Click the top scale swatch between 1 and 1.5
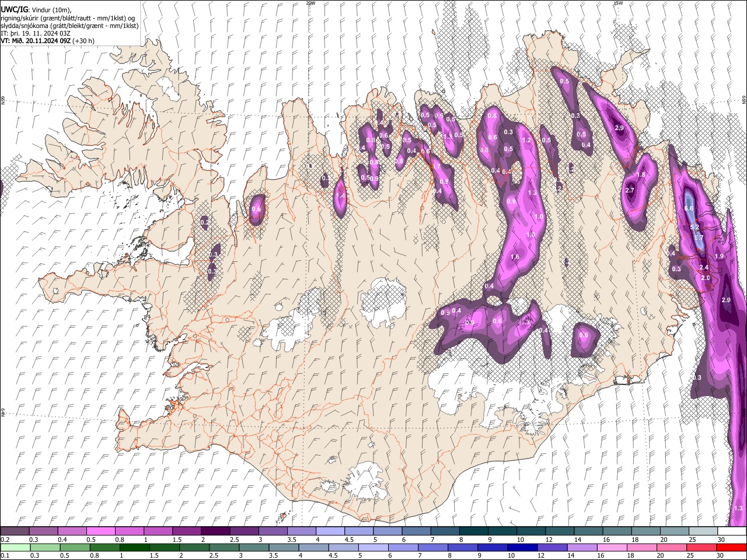This screenshot has height=560, width=747. click(158, 531)
